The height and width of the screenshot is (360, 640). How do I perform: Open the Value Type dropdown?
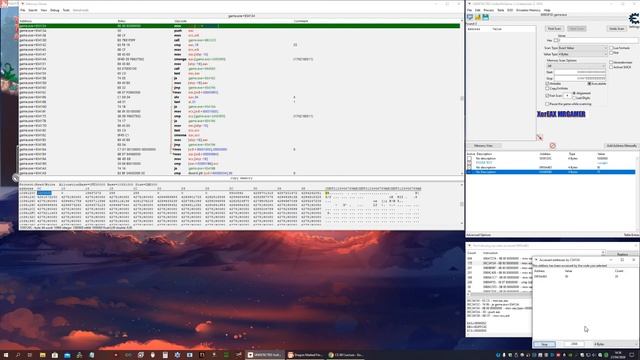coord(582,54)
